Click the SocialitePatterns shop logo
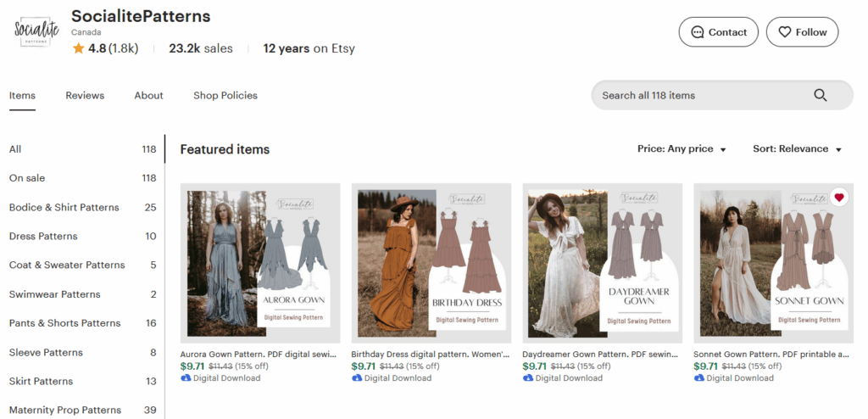 click(x=36, y=32)
